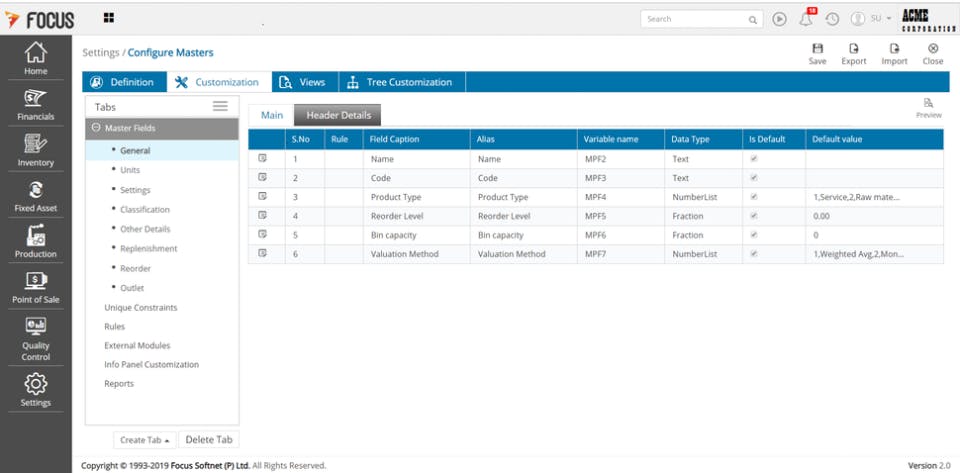Viewport: 960px width, 473px height.
Task: Toggle Is Default checkbox for Name row
Action: (x=754, y=158)
